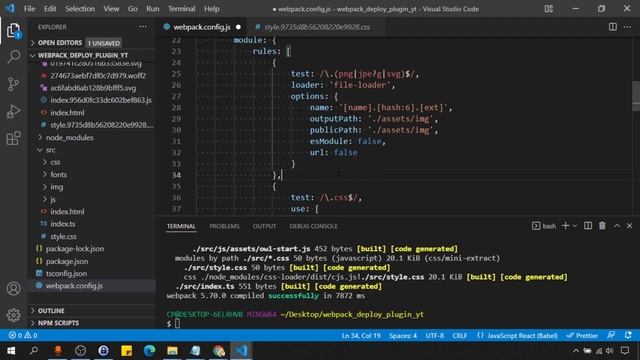
Task: Open the File menu
Action: [x=29, y=9]
